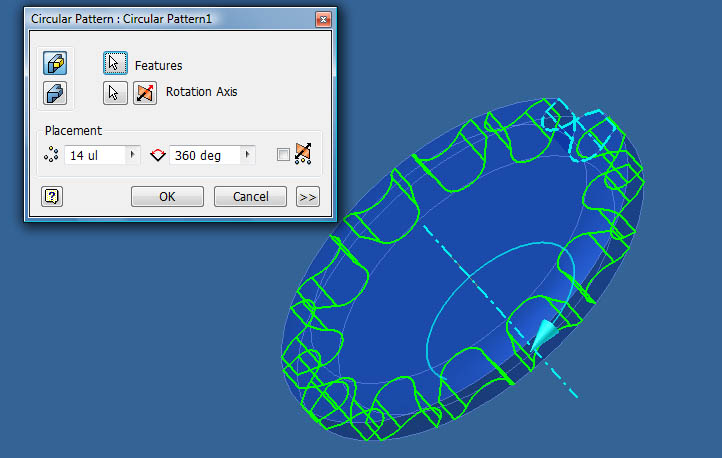Activate the Rotation Axis selection arrow
The image size is (722, 458).
[115, 93]
